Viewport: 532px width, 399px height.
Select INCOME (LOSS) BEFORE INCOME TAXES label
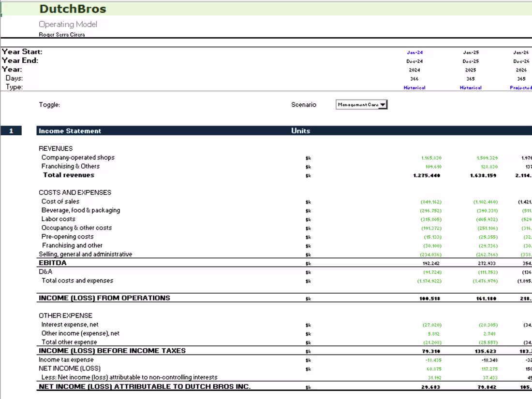coord(112,351)
